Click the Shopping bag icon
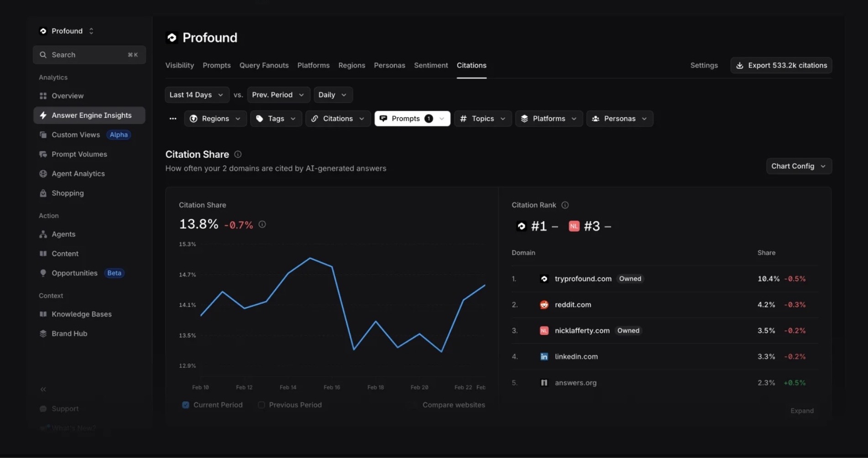Image resolution: width=868 pixels, height=458 pixels. (43, 193)
